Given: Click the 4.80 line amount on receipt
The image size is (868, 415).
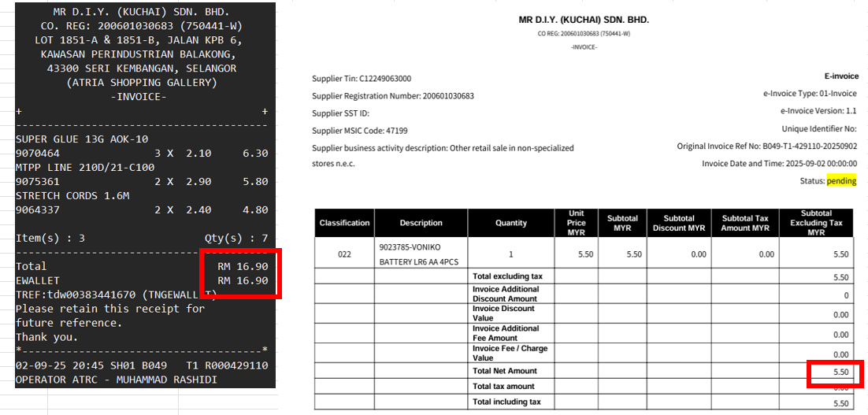Looking at the screenshot, I should pyautogui.click(x=255, y=210).
